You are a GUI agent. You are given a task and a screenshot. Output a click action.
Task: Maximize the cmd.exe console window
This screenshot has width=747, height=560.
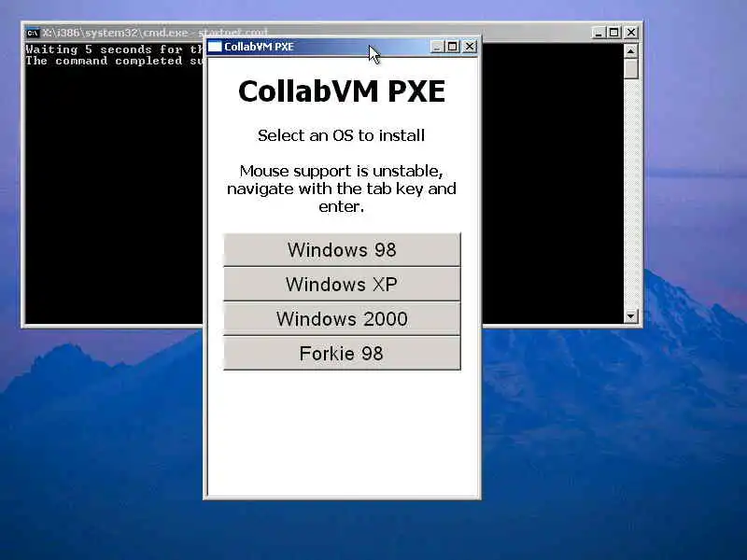[x=614, y=32]
